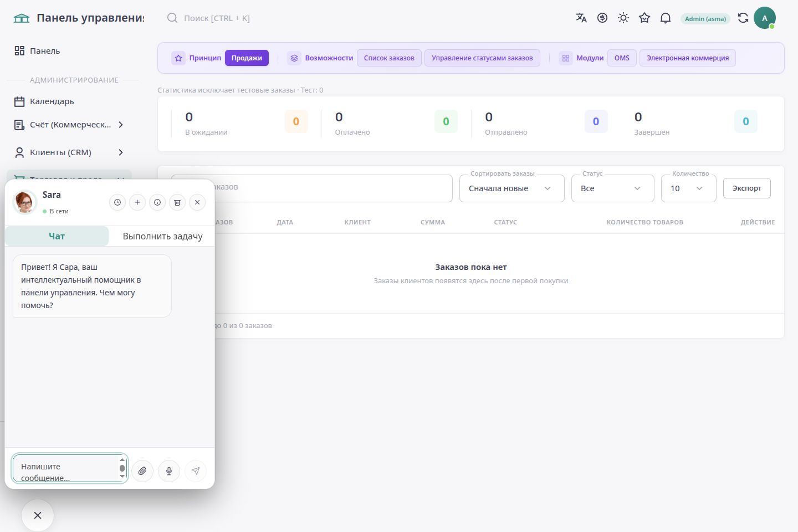Viewport: 798px width, 532px height.
Task: Switch to Выполнить задачу tab
Action: point(162,236)
